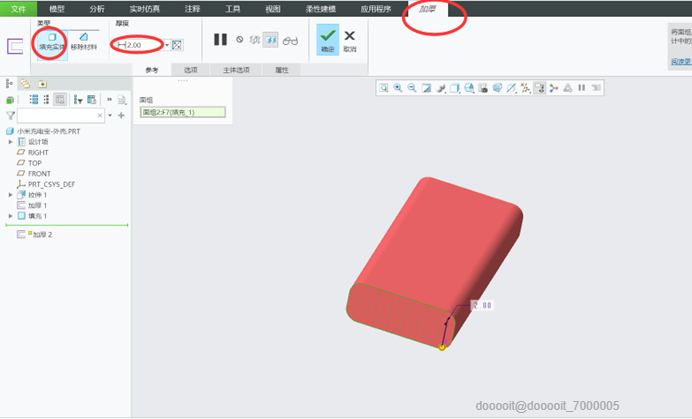Cancel the feature with the X 取消 button

[x=350, y=41]
